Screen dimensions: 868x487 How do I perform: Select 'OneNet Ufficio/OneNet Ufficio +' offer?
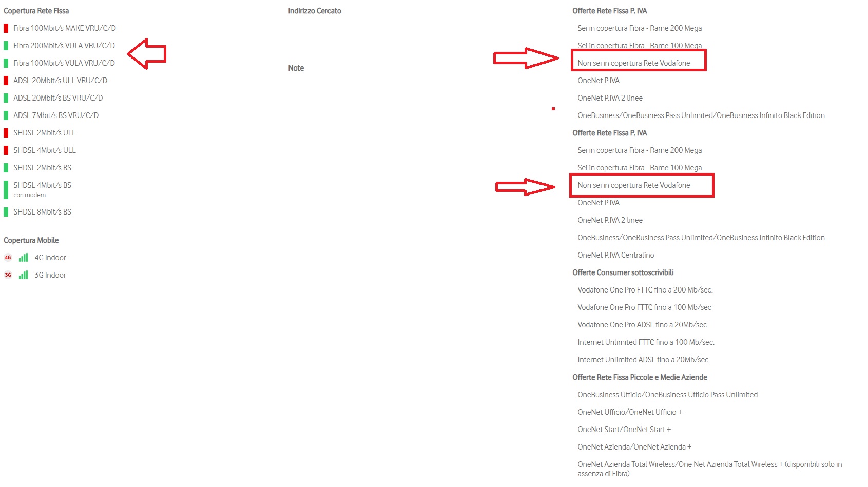point(630,412)
